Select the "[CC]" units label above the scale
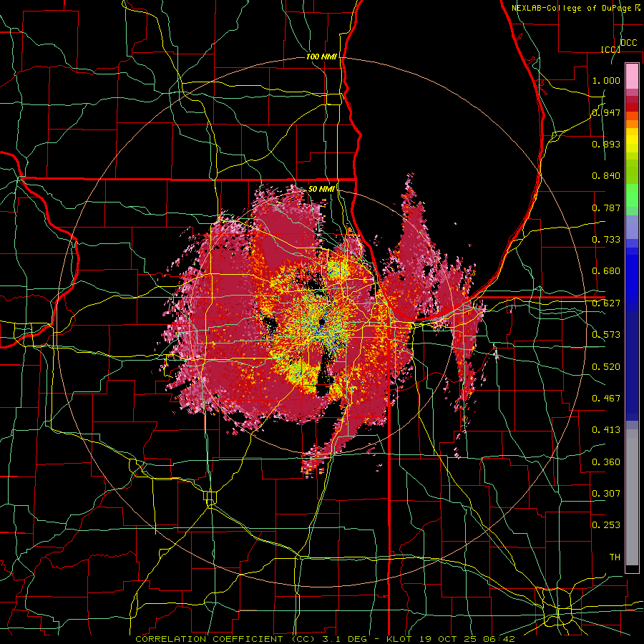The width and height of the screenshot is (644, 644). [610, 49]
